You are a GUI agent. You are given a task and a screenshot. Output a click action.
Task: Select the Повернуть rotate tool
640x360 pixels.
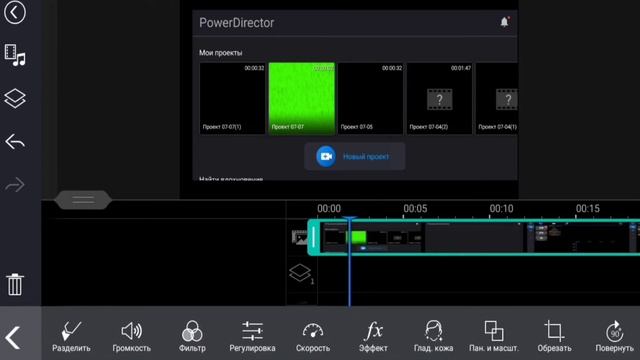click(x=614, y=336)
